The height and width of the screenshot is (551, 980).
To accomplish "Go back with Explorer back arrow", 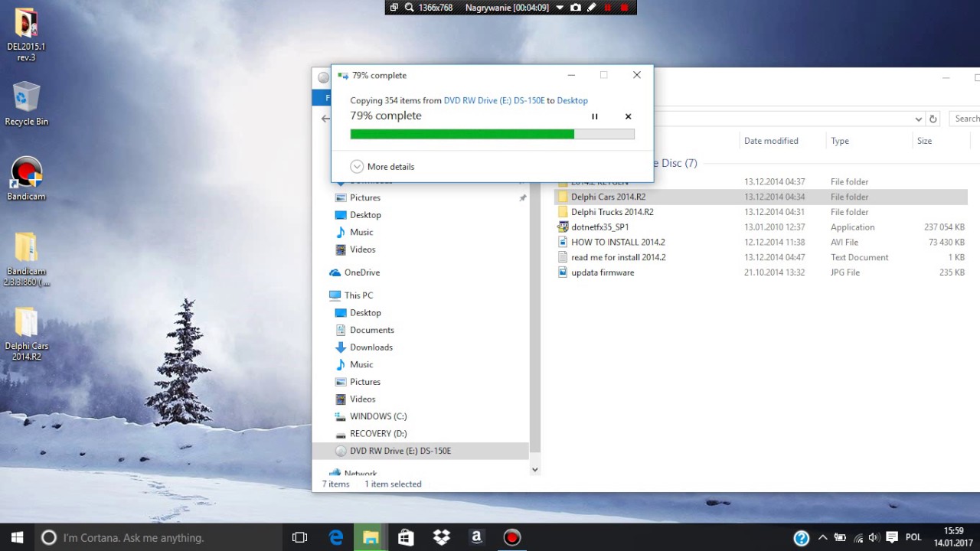I will tap(325, 119).
